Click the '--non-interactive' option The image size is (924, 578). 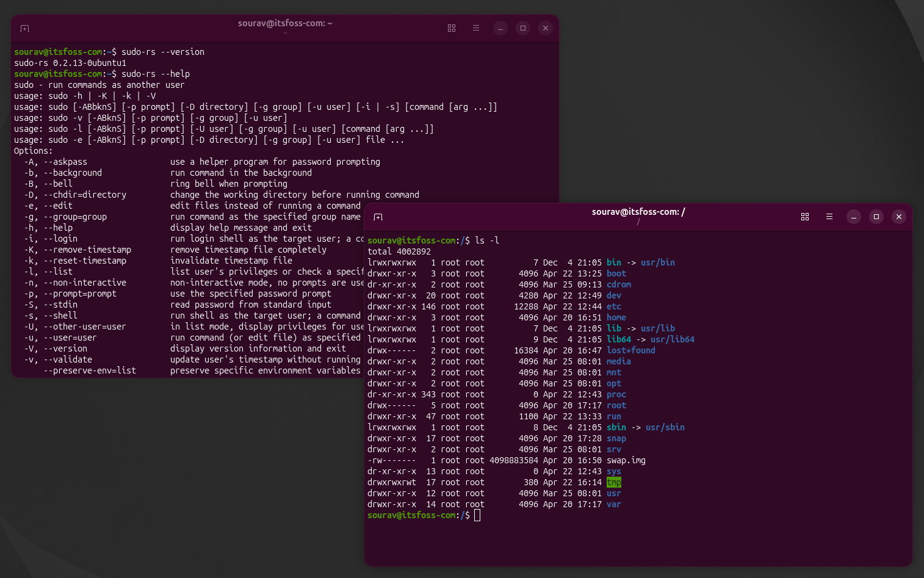tap(85, 283)
